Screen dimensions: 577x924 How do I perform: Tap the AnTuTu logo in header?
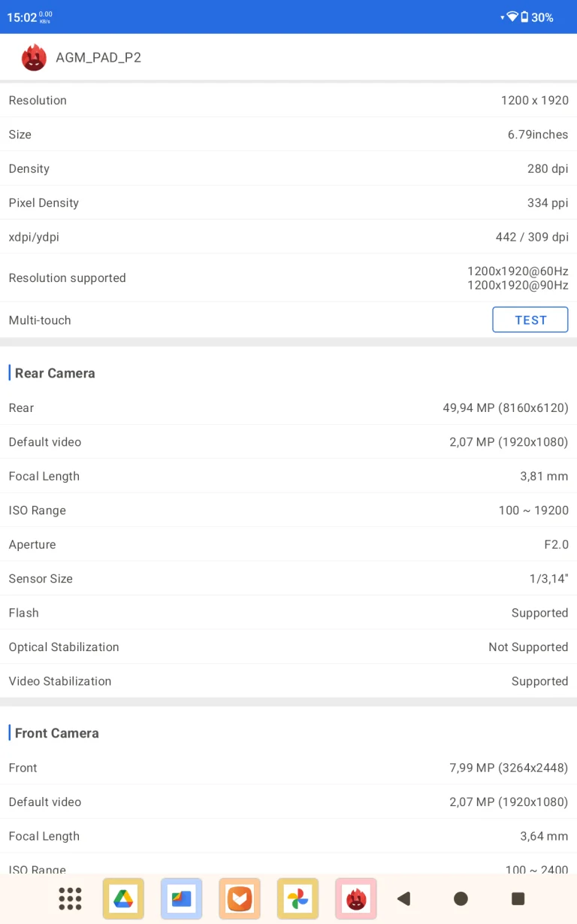pyautogui.click(x=34, y=58)
